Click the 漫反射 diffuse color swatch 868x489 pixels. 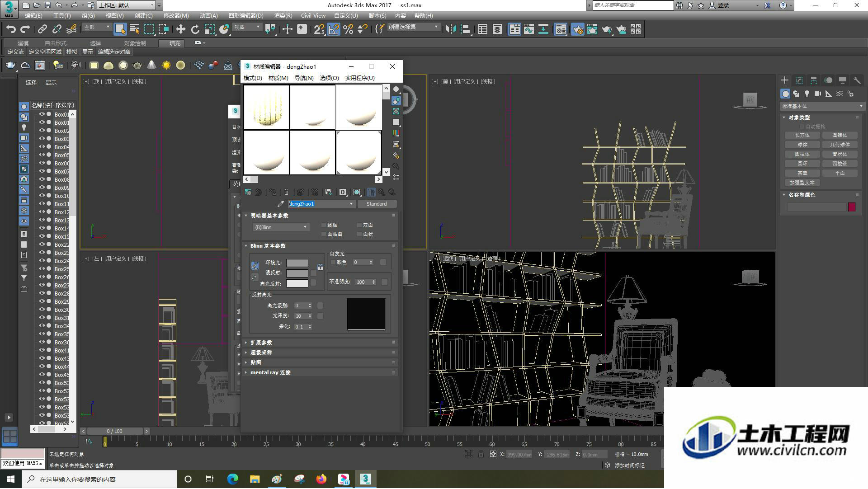[x=297, y=273]
